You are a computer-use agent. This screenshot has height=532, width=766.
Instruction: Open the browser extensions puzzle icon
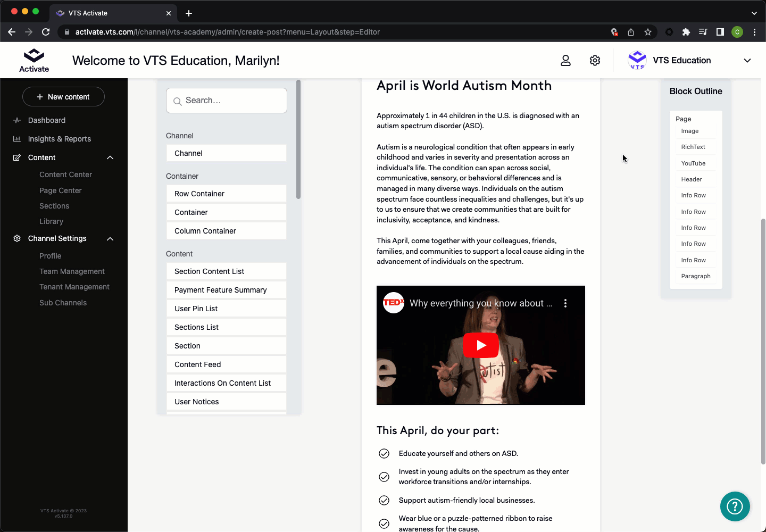pos(686,32)
